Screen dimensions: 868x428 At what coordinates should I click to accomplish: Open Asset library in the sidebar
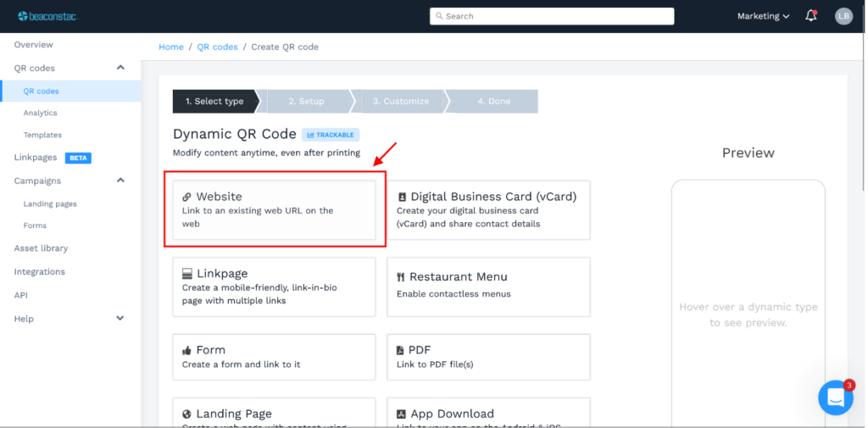tap(41, 248)
